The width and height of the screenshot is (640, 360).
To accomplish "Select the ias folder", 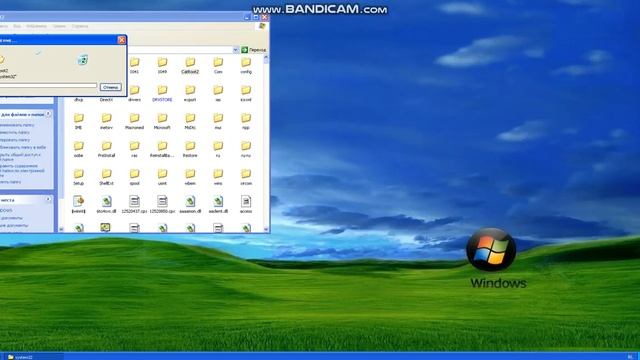I will [218, 93].
